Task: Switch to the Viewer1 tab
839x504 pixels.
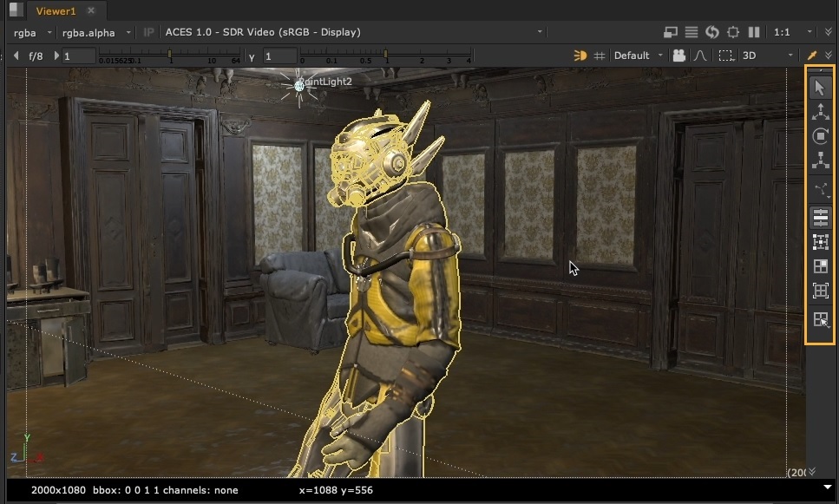Action: coord(55,10)
